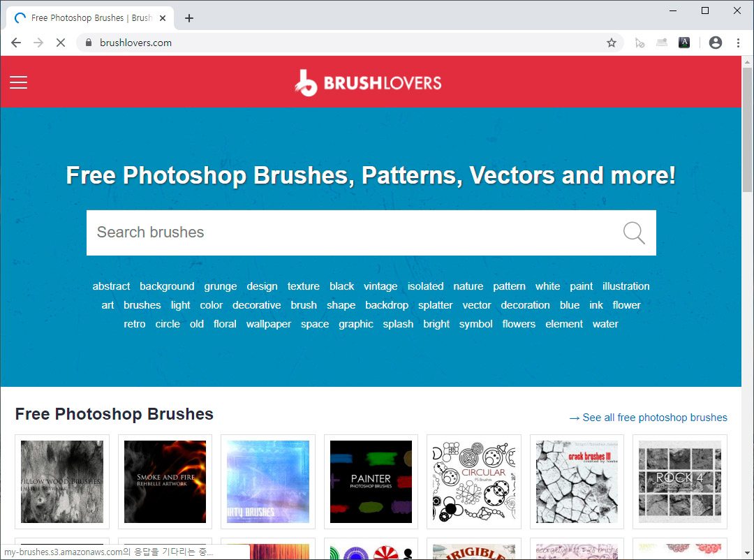Image resolution: width=754 pixels, height=560 pixels.
Task: Click the magnifier search icon
Action: click(x=634, y=233)
